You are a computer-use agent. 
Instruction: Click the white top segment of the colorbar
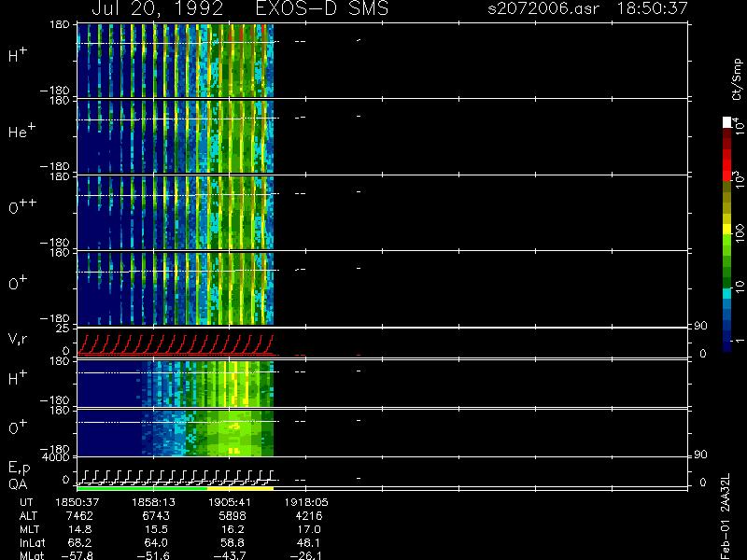[727, 122]
